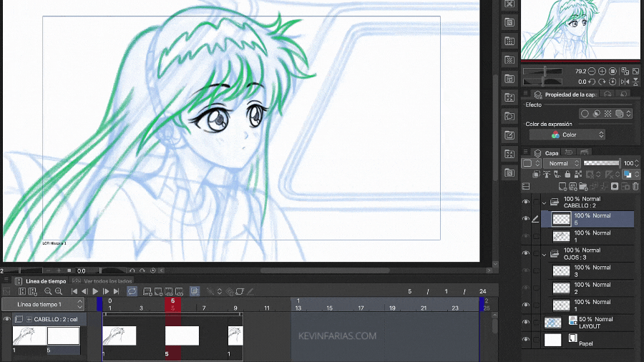Switch to the Capa tab
Screen dimensions: 644x362
pos(547,153)
